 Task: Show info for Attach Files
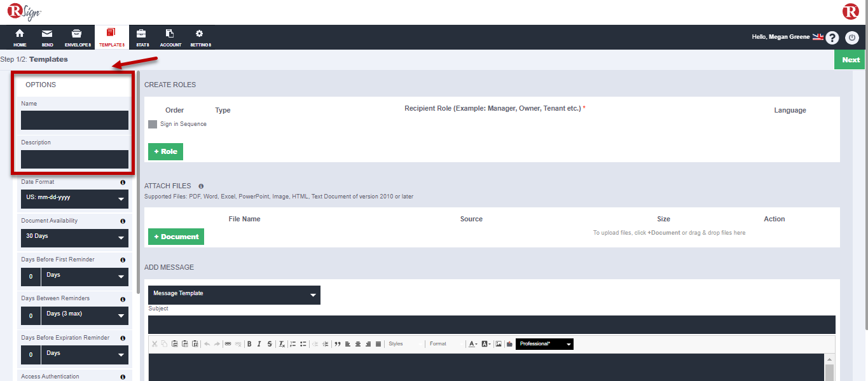201,186
